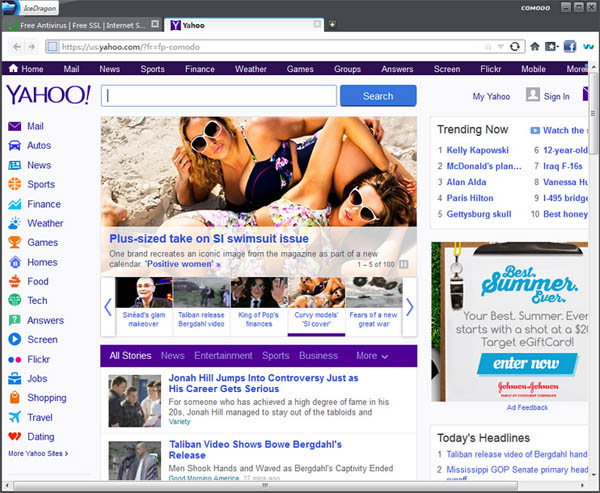Image resolution: width=600 pixels, height=493 pixels.
Task: Open the new tab plus button
Action: click(332, 24)
